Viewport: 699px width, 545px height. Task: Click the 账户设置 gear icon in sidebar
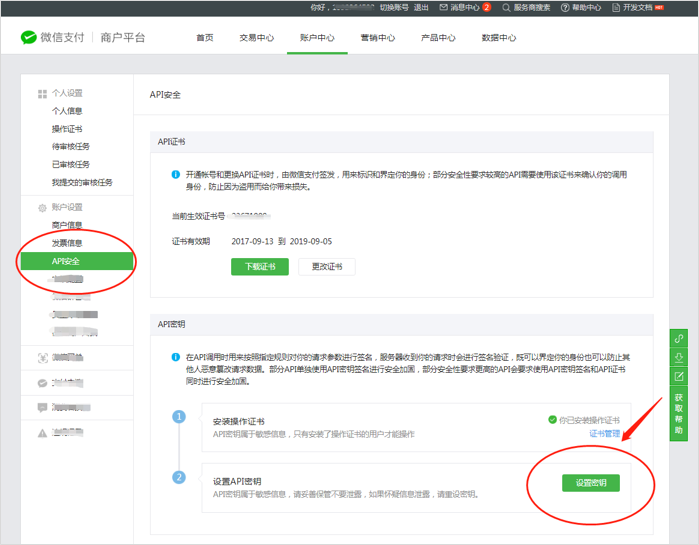click(x=42, y=207)
